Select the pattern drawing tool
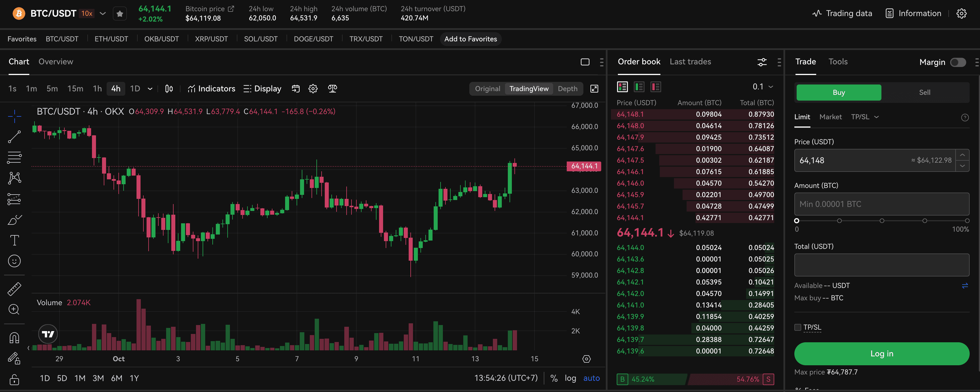Screen dimensions: 980x392 click(14, 178)
